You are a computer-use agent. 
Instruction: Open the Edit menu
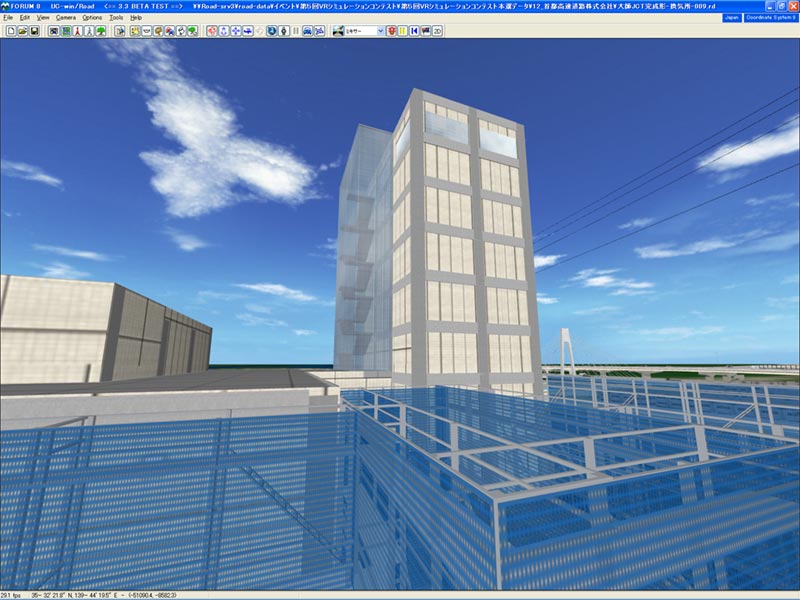click(24, 17)
